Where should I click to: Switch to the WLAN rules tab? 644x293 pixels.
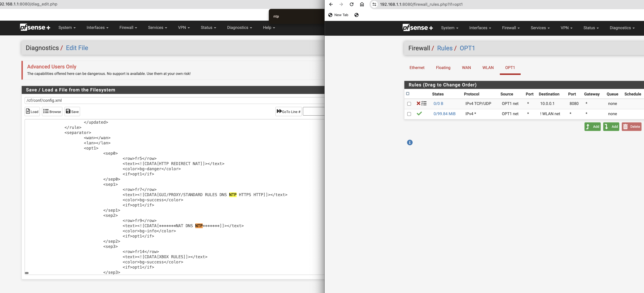[488, 68]
